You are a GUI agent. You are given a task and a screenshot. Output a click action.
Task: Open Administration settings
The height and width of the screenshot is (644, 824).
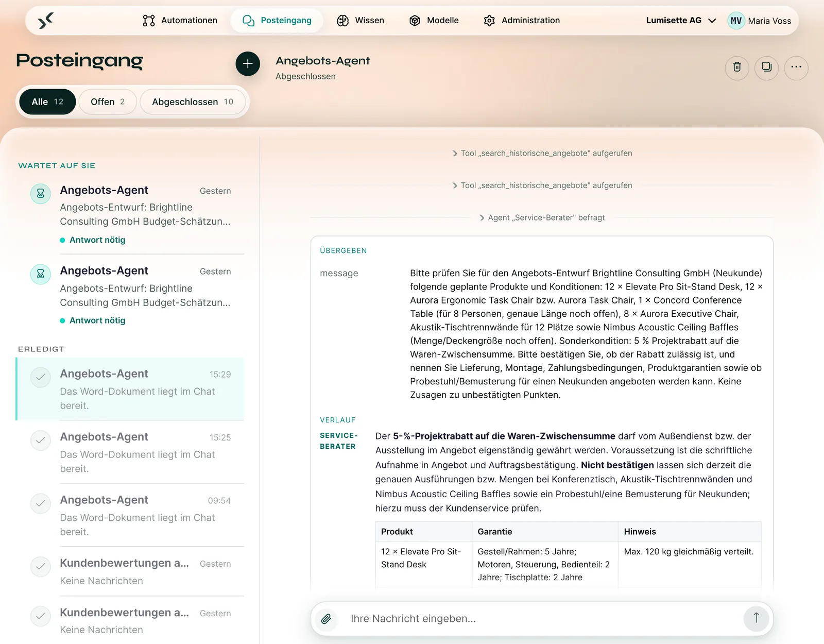pyautogui.click(x=522, y=21)
